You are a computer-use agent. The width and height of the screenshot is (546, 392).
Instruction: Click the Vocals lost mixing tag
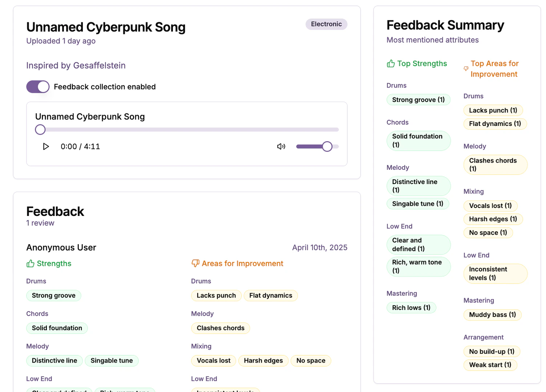point(213,360)
